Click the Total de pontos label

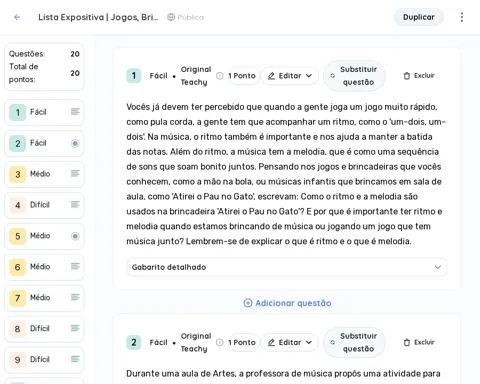24,73
